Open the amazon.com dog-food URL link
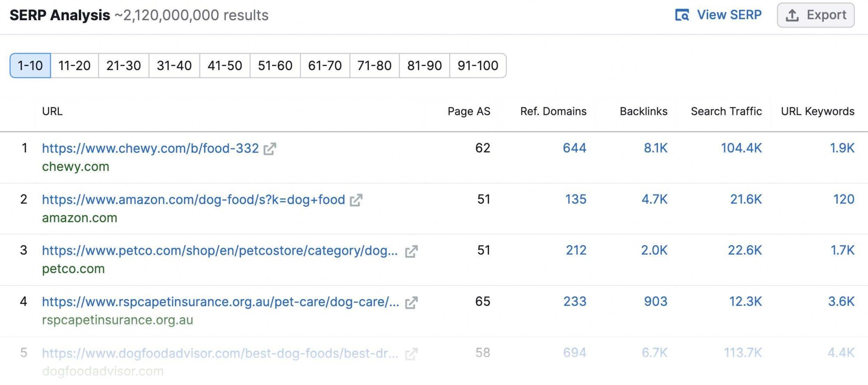868x385 pixels. (193, 200)
